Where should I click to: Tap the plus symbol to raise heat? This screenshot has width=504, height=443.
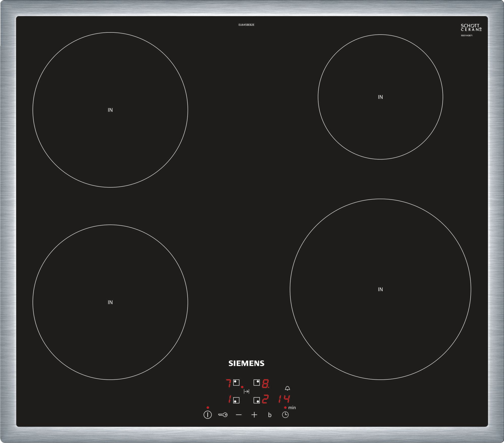click(254, 415)
